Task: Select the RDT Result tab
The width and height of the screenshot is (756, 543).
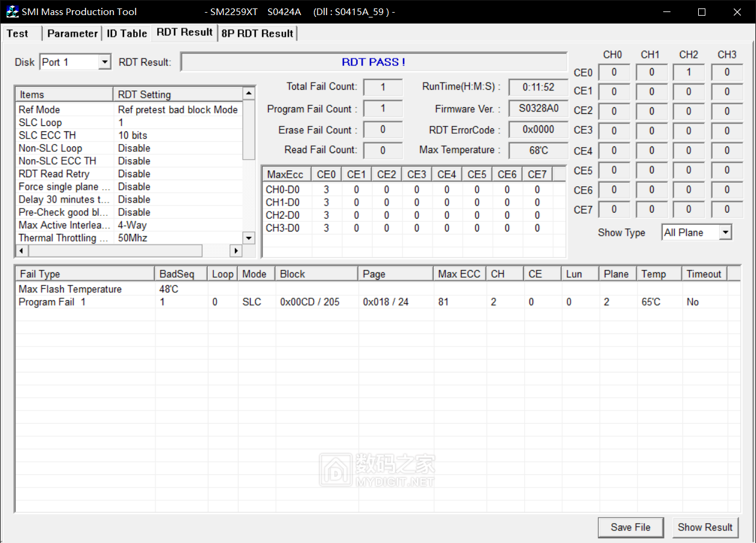Action: pyautogui.click(x=184, y=33)
